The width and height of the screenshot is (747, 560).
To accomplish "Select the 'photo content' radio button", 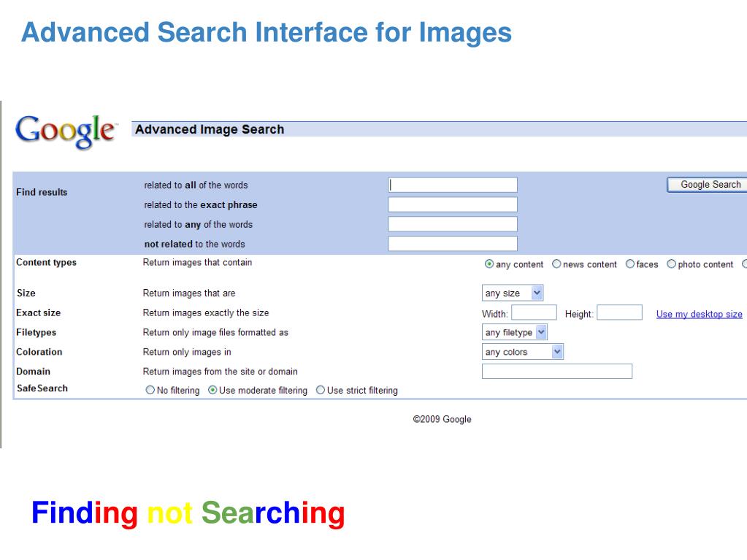I will point(671,264).
